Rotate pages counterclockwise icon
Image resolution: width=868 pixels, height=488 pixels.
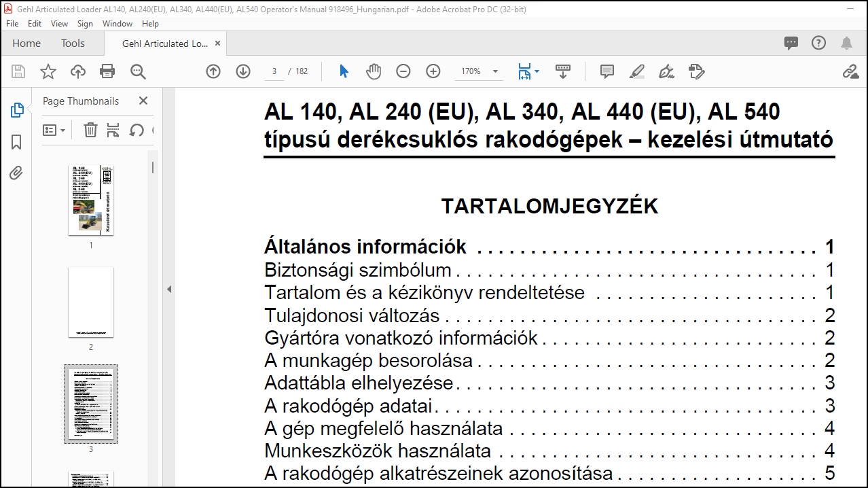[x=137, y=130]
